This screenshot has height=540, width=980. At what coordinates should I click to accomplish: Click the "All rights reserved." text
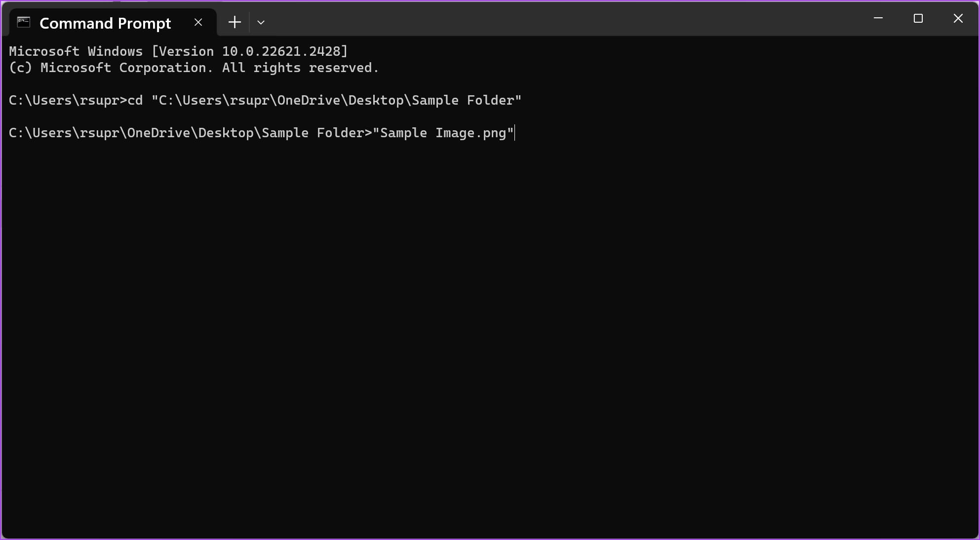pos(300,68)
